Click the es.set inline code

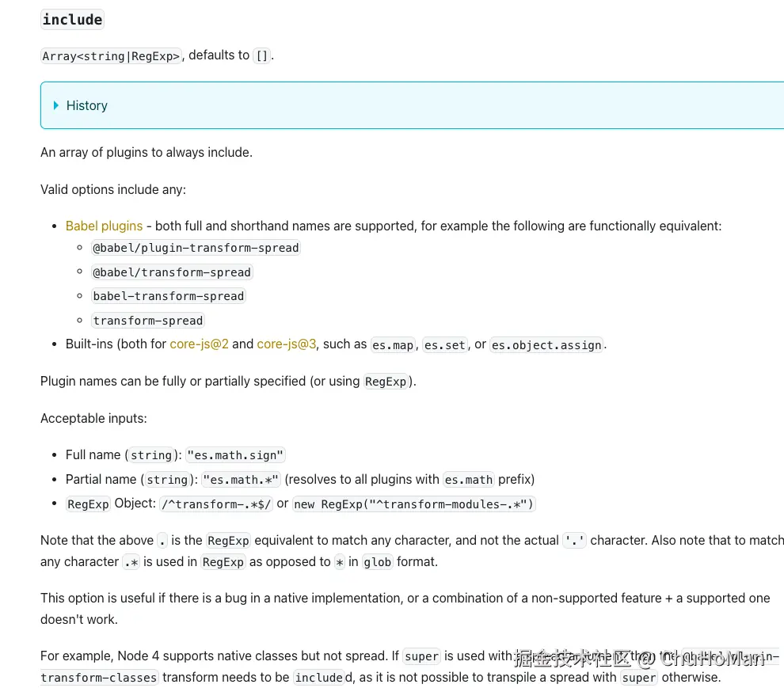[x=443, y=345]
